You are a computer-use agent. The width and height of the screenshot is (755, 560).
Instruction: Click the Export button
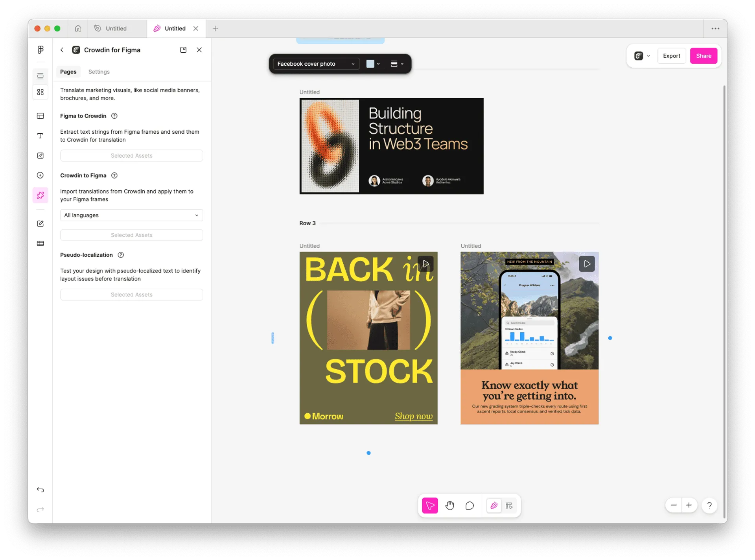[x=671, y=55]
